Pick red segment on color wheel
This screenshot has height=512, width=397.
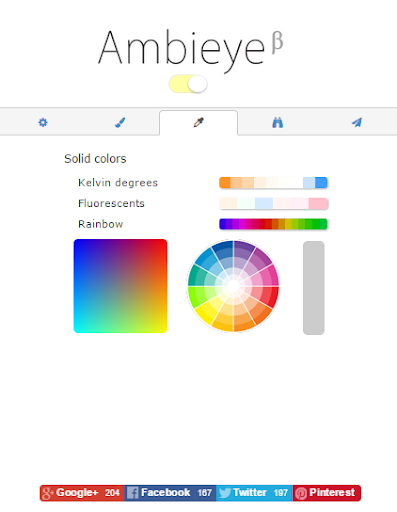point(271,296)
